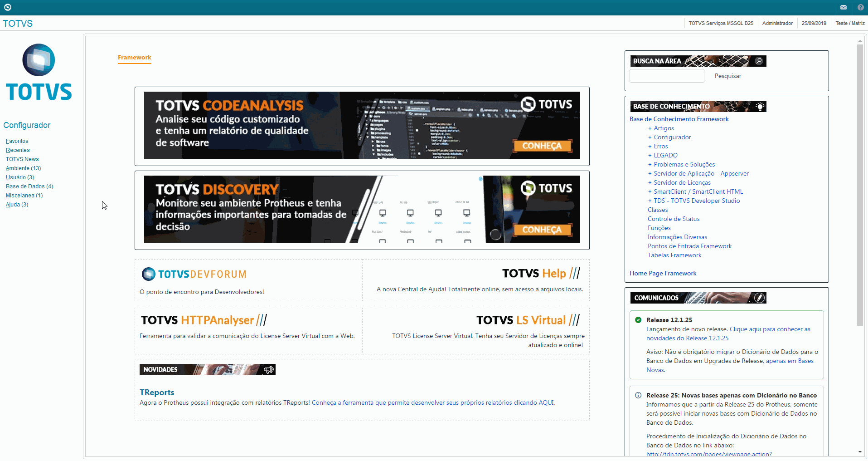Viewport: 868px width, 461px height.
Task: Click the scrollbar down arrow
Action: [x=860, y=452]
